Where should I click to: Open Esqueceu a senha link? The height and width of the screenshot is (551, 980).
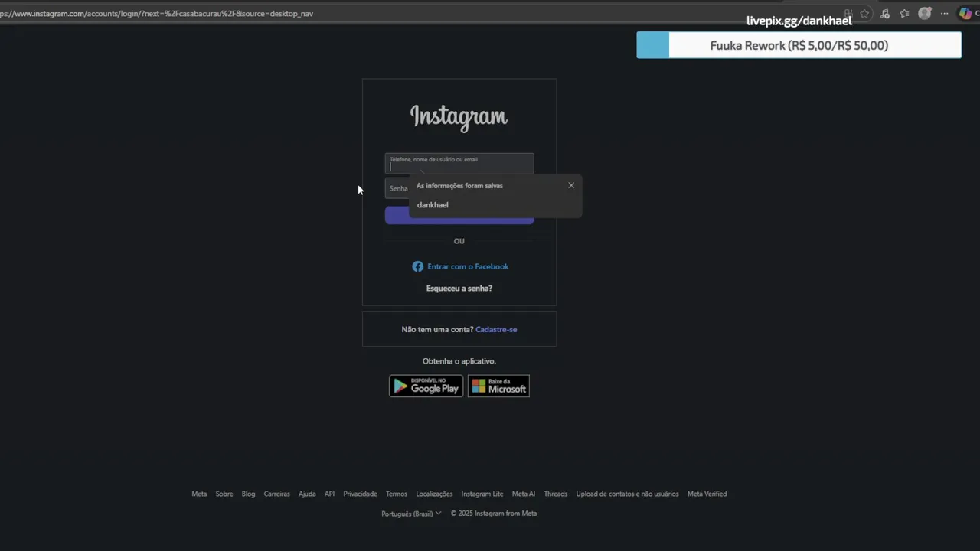pyautogui.click(x=459, y=289)
